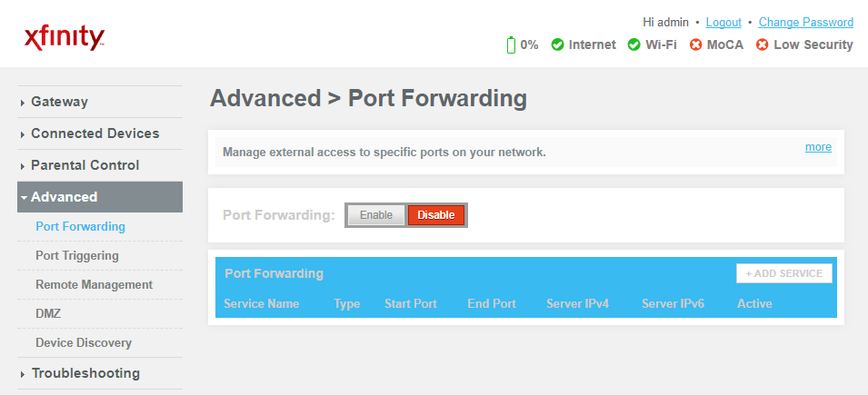This screenshot has width=868, height=395.
Task: Go to the DMZ page
Action: click(48, 314)
